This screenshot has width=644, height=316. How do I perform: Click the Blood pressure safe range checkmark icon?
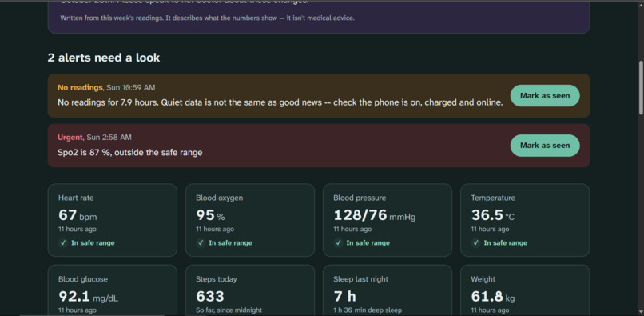338,242
